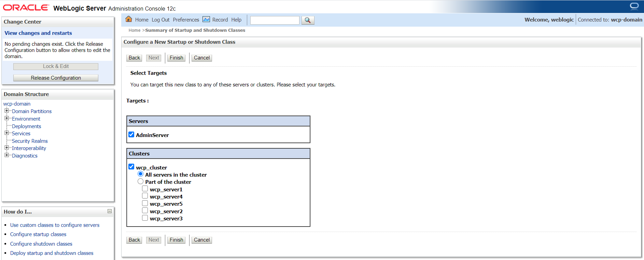
Task: Click the Oracle logo icon at top right
Action: point(634,6)
